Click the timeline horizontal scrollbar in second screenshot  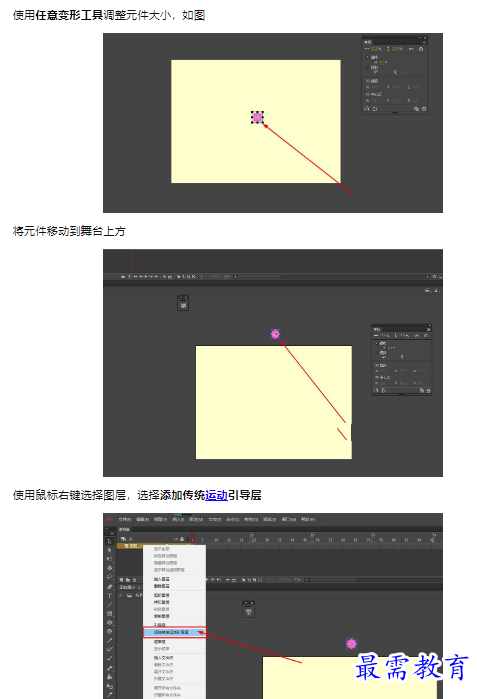[x=259, y=277]
